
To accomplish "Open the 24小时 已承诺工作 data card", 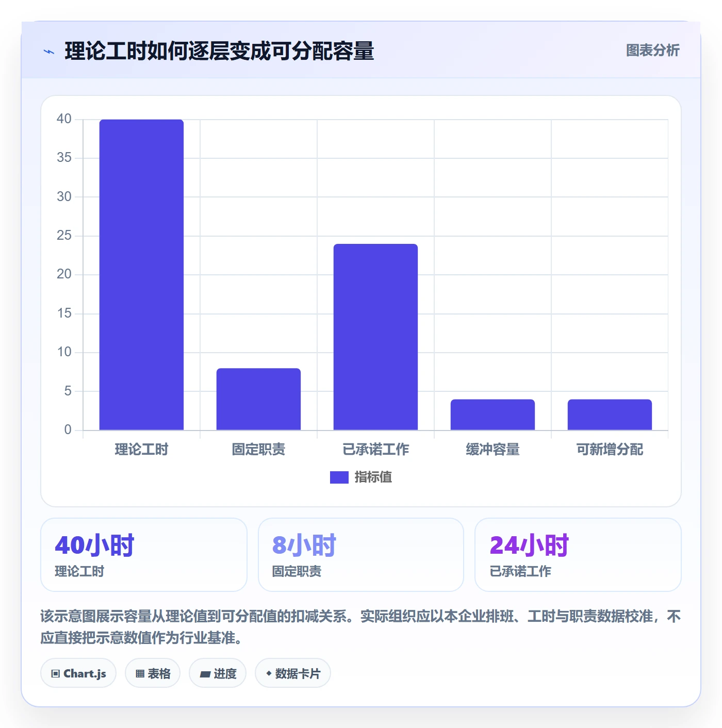I will coord(578,555).
